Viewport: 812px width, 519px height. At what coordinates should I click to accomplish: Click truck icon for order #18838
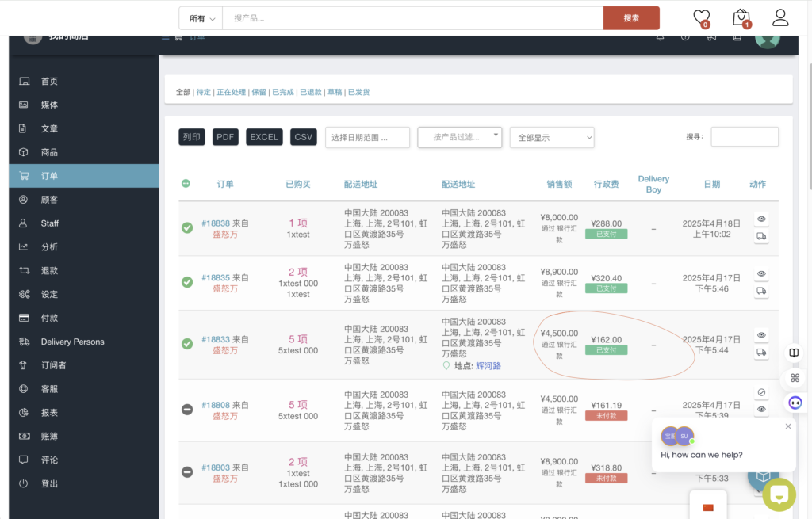click(761, 236)
